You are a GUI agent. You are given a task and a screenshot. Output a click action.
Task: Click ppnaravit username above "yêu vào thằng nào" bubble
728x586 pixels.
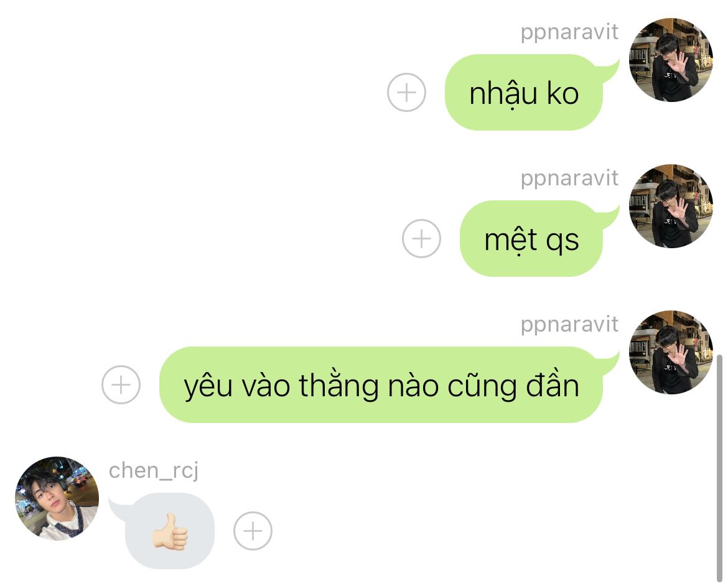pyautogui.click(x=569, y=325)
